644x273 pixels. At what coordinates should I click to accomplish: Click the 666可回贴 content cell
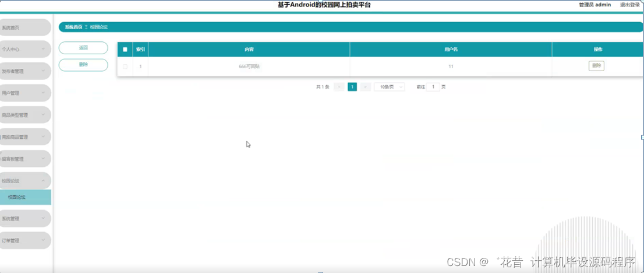[249, 66]
